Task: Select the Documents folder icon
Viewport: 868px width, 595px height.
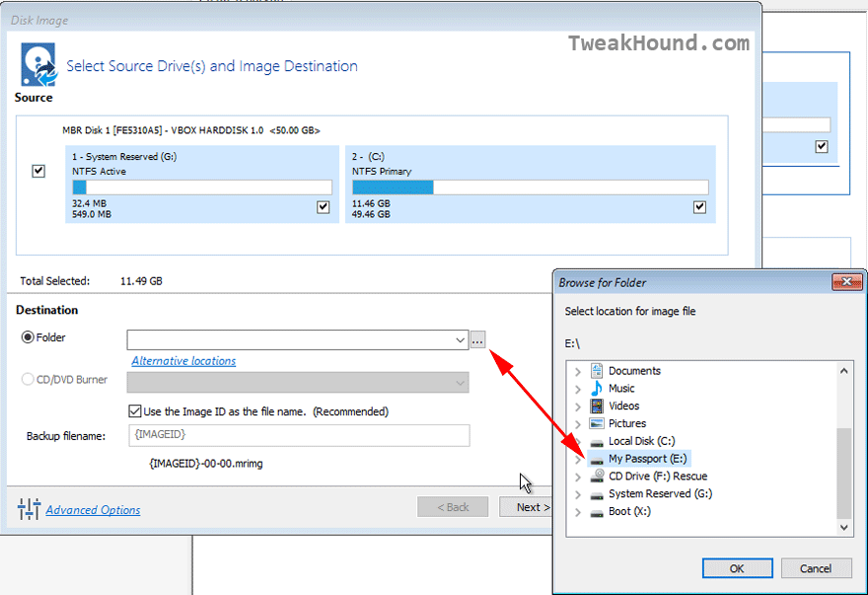Action: pyautogui.click(x=596, y=371)
